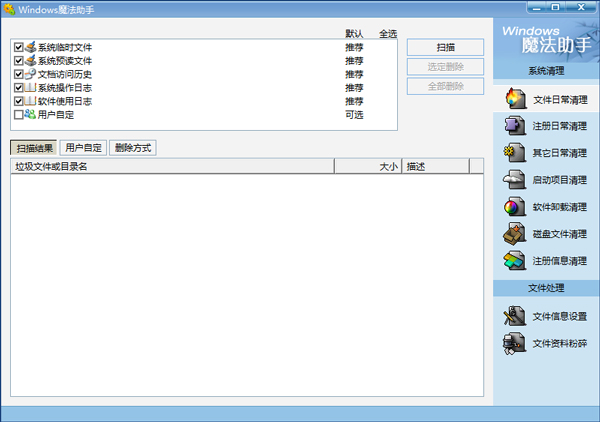Click the 系统临时文件 brush icon
This screenshot has height=422, width=600.
click(31, 47)
